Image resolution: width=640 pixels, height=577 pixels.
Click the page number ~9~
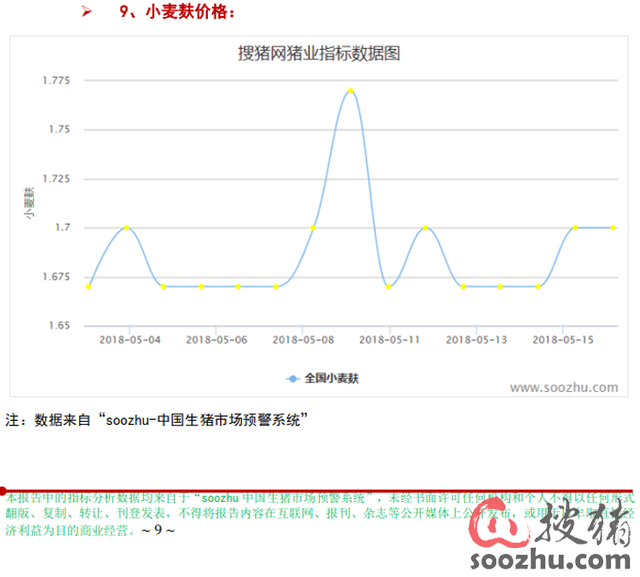click(158, 530)
